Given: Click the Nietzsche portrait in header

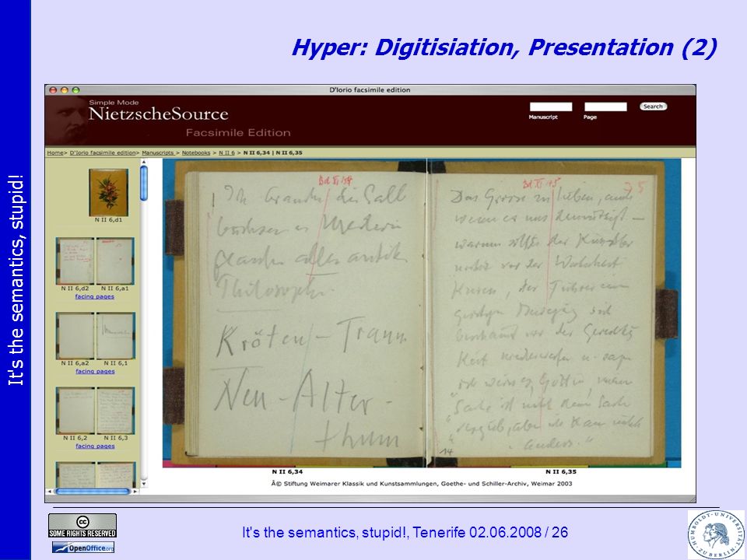Looking at the screenshot, I should [x=67, y=121].
